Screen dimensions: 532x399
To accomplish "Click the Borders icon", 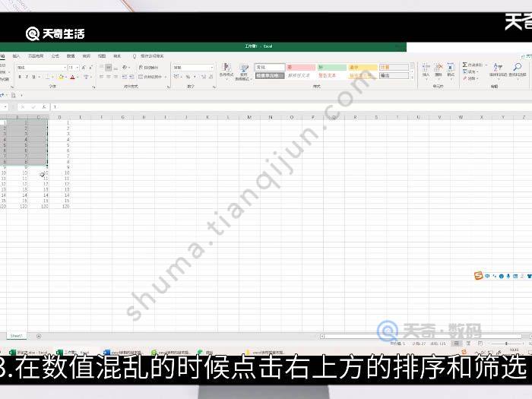I will 47,77.
